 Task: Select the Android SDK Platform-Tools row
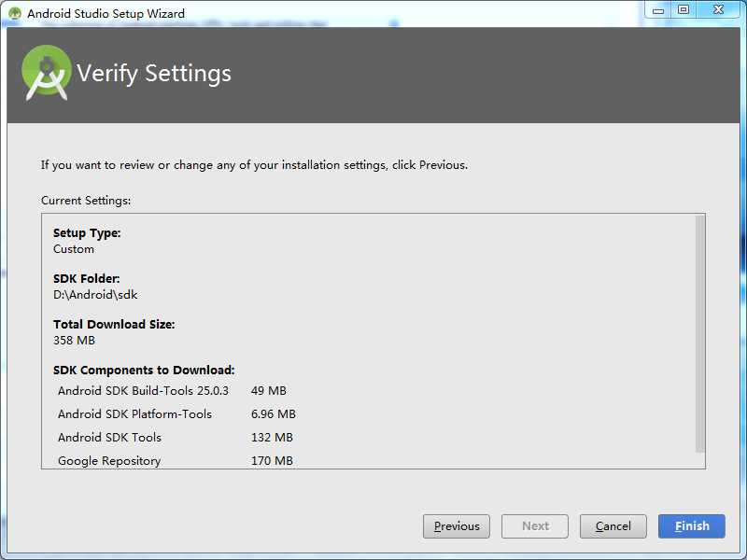(176, 414)
